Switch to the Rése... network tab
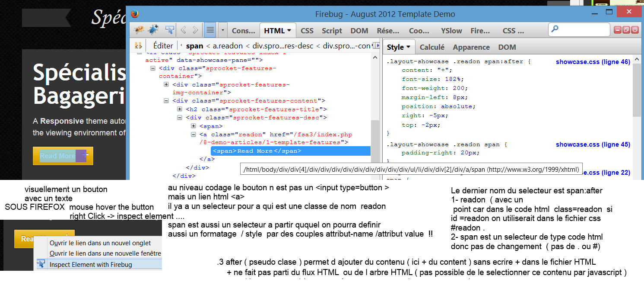 [x=388, y=31]
